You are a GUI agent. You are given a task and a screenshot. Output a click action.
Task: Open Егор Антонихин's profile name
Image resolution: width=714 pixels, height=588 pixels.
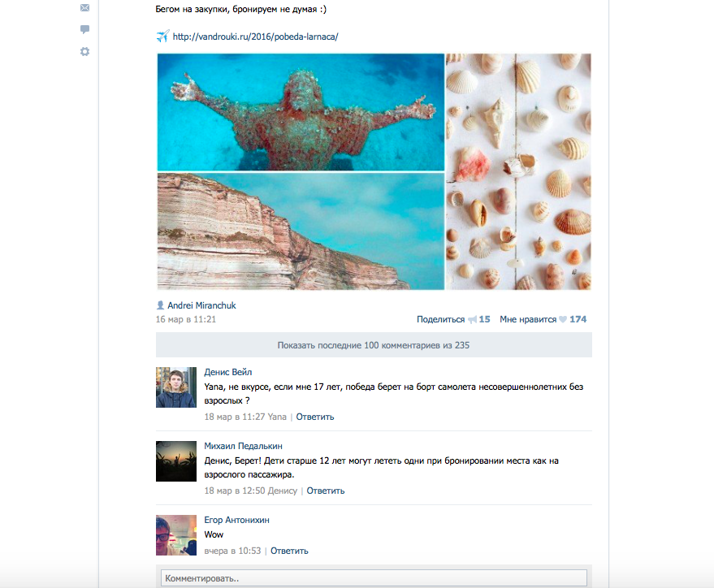(x=236, y=520)
